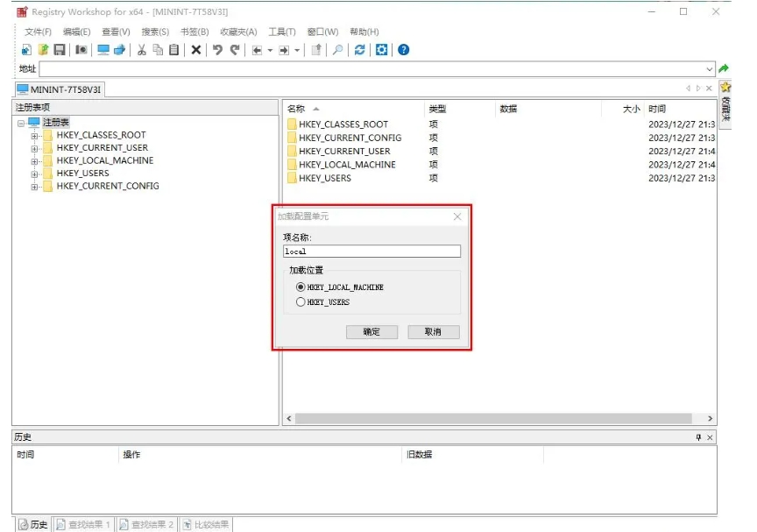Click the right arrow of horizontal scrollbar

tap(710, 419)
